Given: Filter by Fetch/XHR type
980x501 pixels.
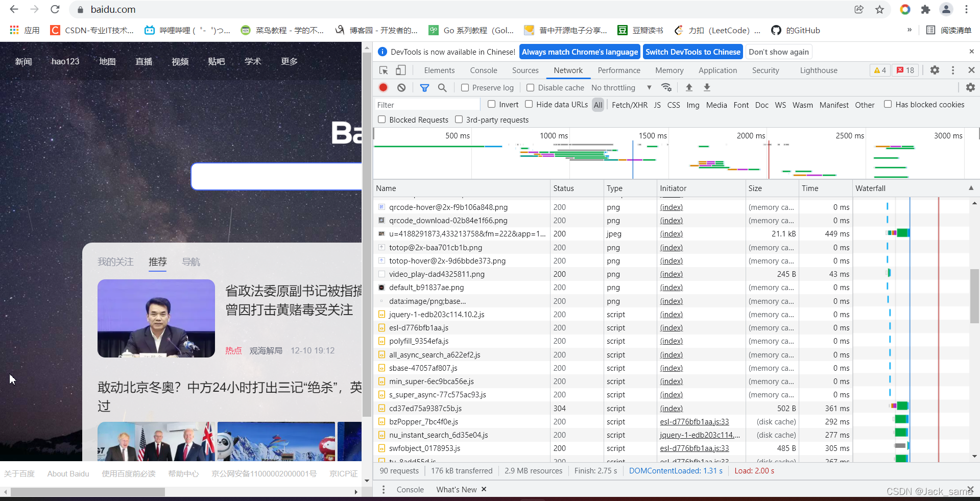Looking at the screenshot, I should click(630, 105).
